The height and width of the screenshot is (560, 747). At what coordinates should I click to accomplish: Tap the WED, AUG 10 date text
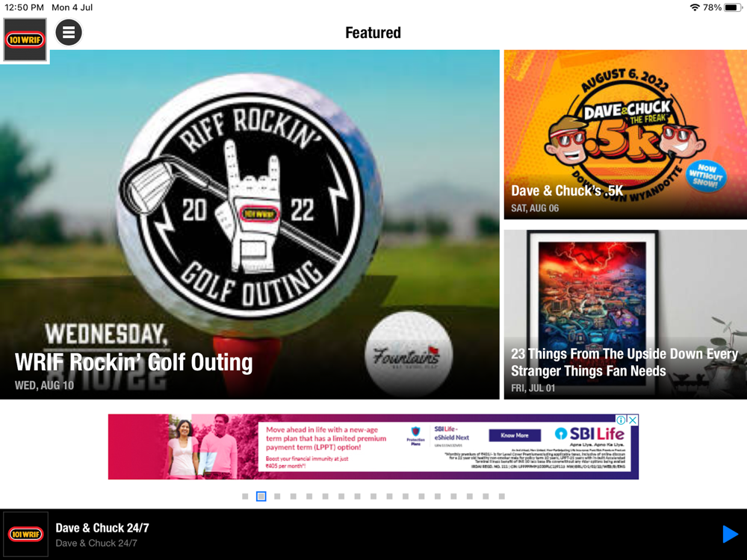click(x=44, y=385)
